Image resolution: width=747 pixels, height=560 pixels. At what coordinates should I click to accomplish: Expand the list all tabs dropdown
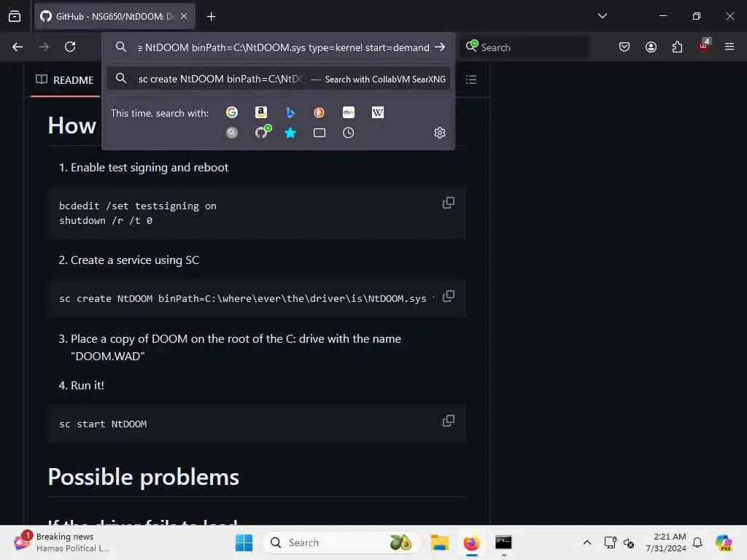[602, 16]
